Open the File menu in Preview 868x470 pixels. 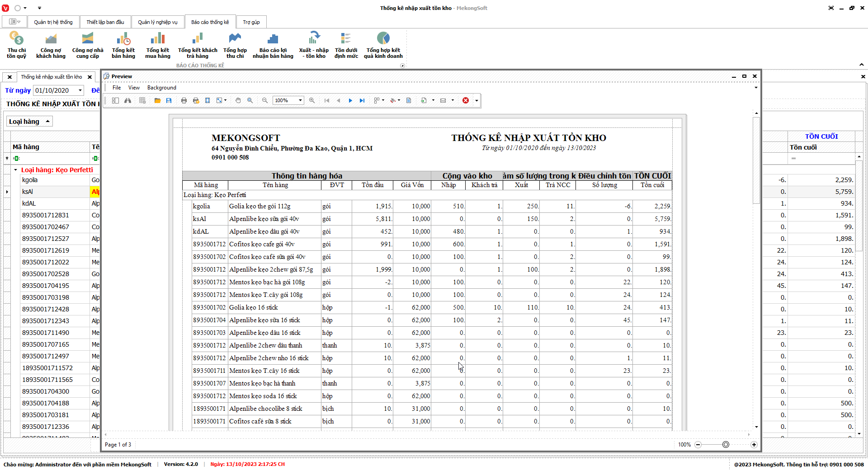117,88
